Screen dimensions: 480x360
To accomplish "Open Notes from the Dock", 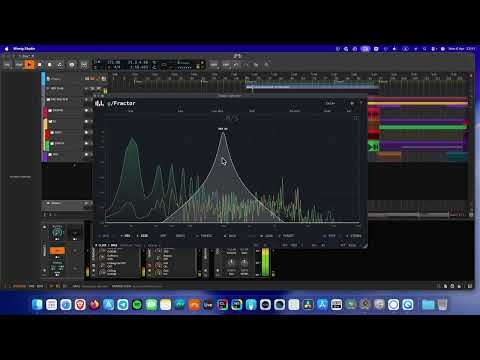I will tap(166, 305).
